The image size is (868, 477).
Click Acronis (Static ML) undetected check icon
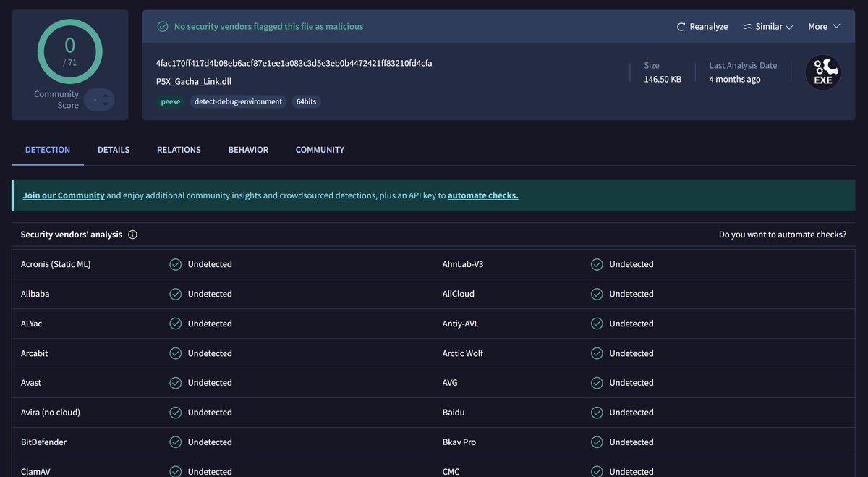click(175, 264)
